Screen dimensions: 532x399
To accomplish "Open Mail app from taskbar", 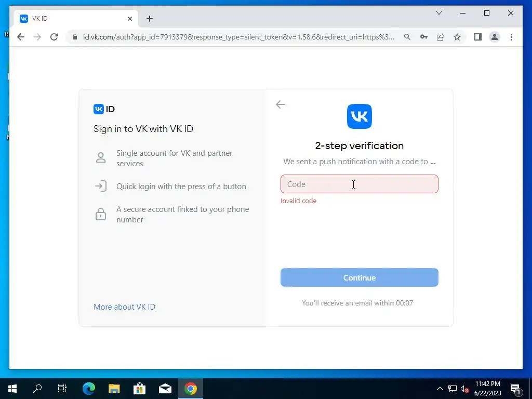I will pyautogui.click(x=165, y=389).
